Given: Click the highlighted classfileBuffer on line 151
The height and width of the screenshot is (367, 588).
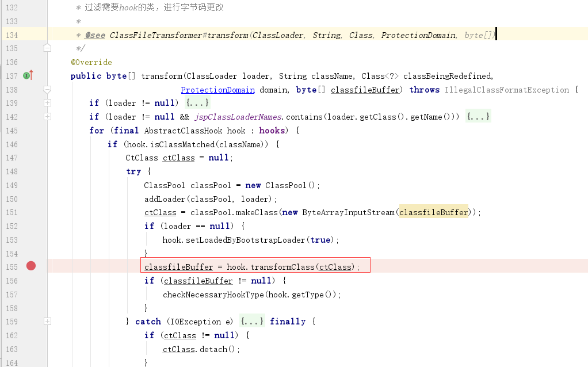Looking at the screenshot, I should 433,212.
